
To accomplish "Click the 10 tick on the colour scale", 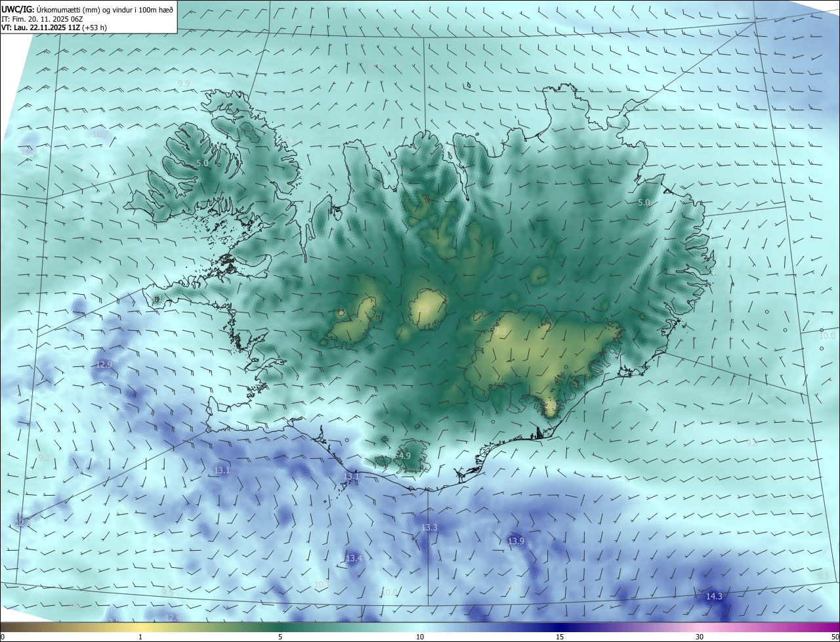I will tap(420, 637).
